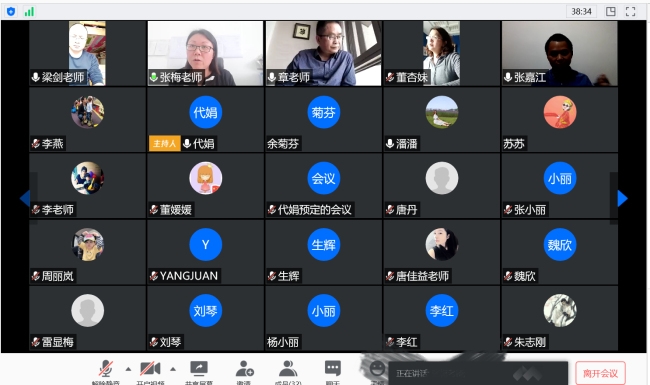Go to previous page of participants
This screenshot has height=385, width=650.
coord(25,198)
